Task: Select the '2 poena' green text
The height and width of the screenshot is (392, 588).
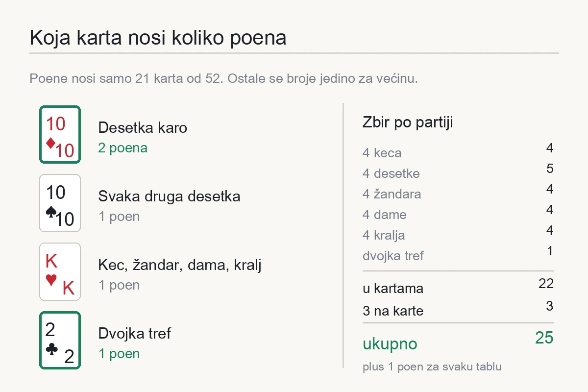Action: click(x=122, y=148)
